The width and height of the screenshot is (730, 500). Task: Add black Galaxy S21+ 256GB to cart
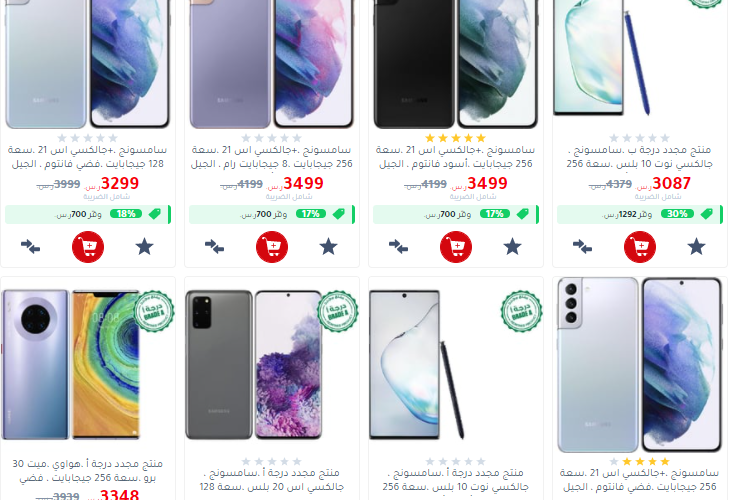pos(456,247)
